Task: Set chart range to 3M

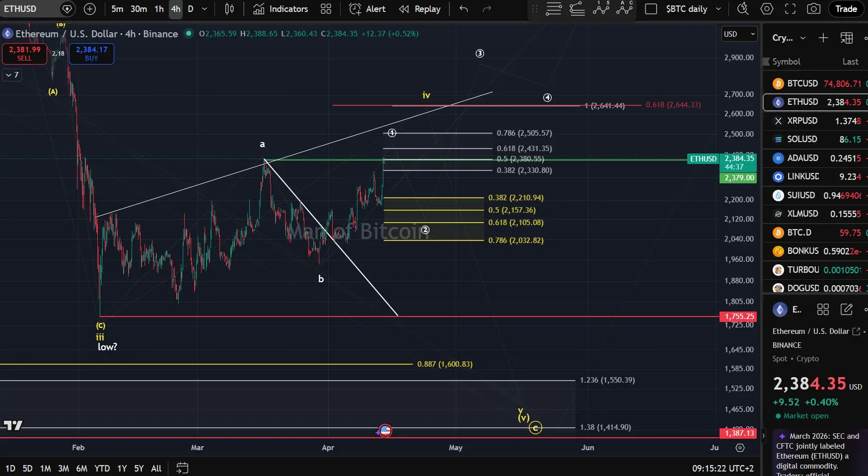Action: (64, 468)
